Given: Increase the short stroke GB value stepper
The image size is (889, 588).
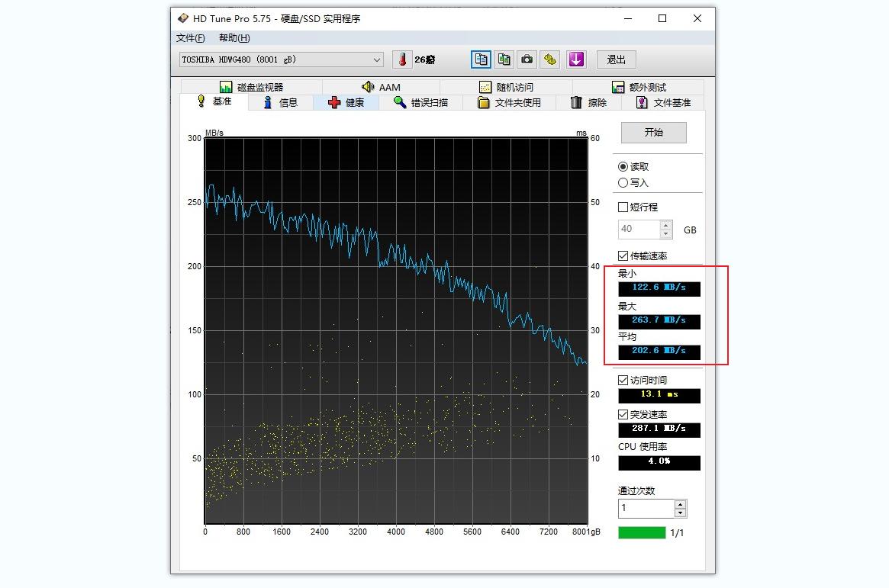Looking at the screenshot, I should click(665, 225).
